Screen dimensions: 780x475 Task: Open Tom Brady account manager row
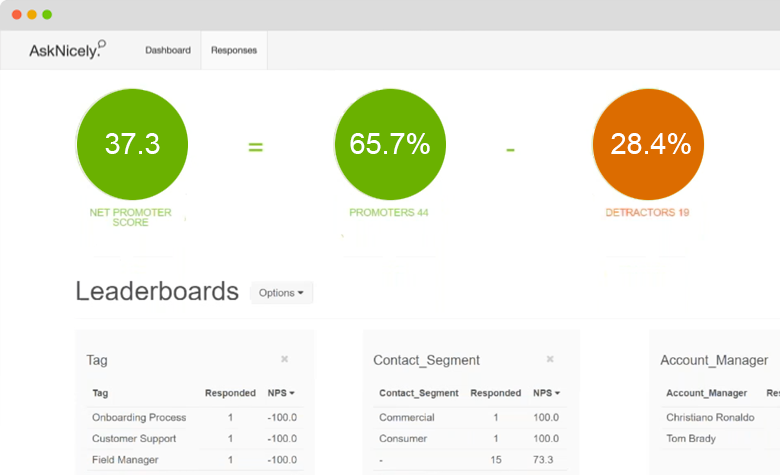point(689,438)
